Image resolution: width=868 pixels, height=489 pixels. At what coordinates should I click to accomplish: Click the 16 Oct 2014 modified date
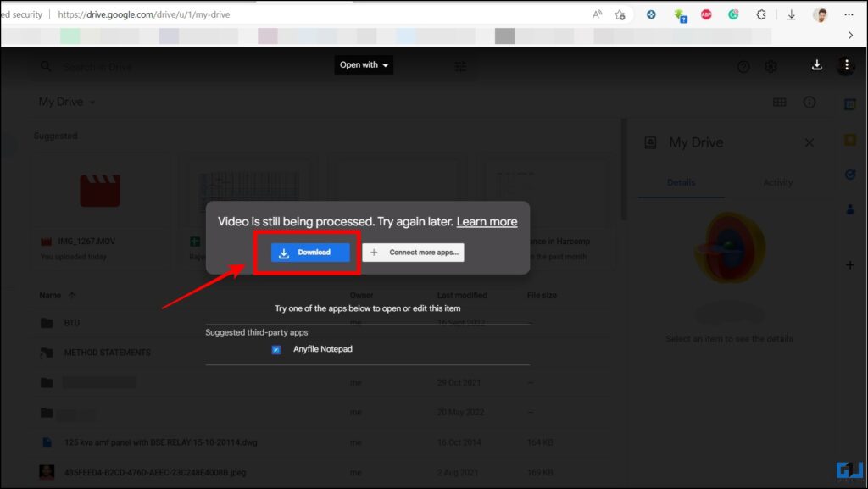tap(459, 442)
